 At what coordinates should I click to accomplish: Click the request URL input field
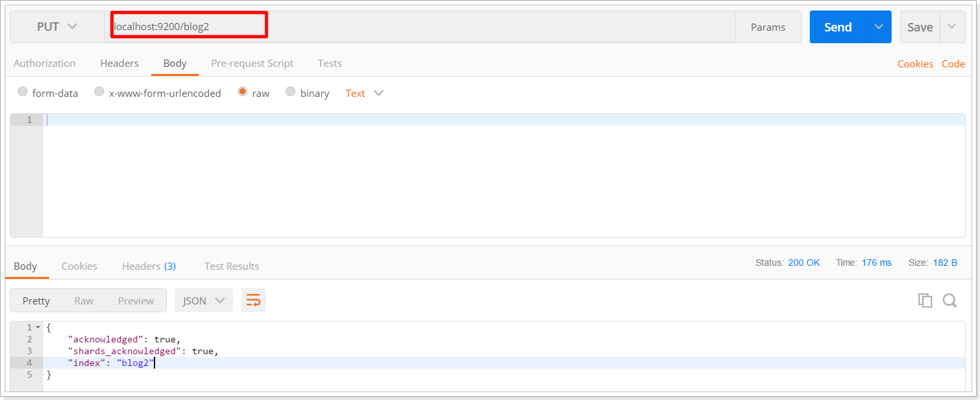[419, 27]
